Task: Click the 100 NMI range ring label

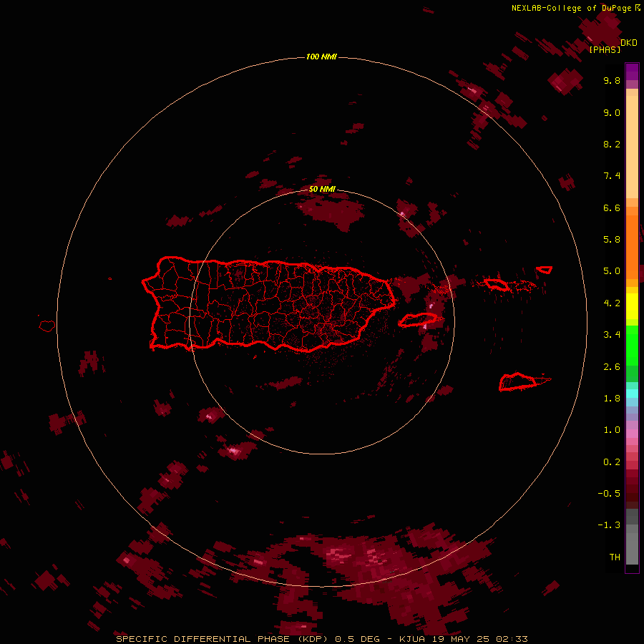Action: pyautogui.click(x=321, y=57)
